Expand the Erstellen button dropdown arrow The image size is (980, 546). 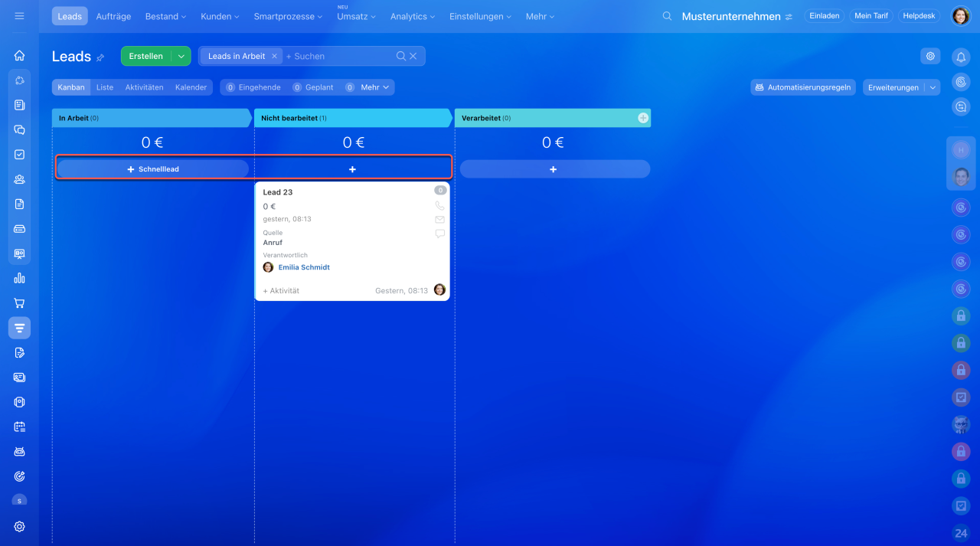pyautogui.click(x=181, y=56)
